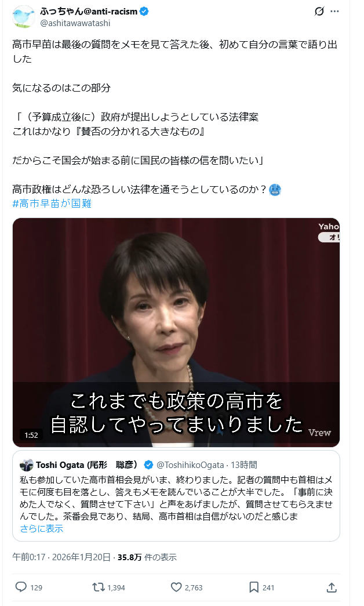
Task: Like the post with the heart icon
Action: 176,587
